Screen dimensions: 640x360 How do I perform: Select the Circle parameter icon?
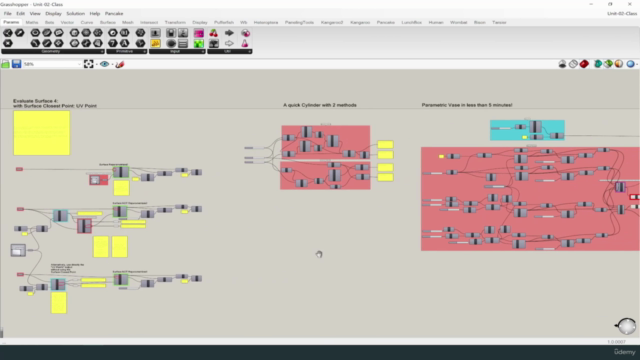35,33
